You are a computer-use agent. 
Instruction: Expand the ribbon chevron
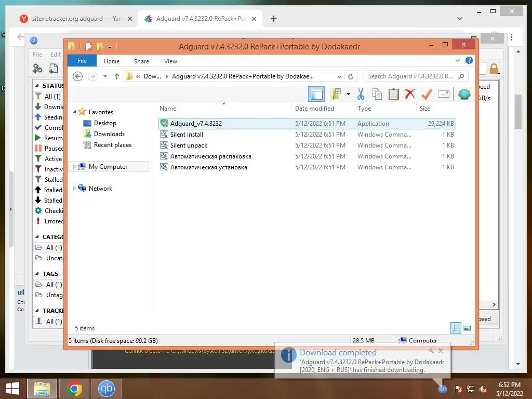tap(457, 60)
